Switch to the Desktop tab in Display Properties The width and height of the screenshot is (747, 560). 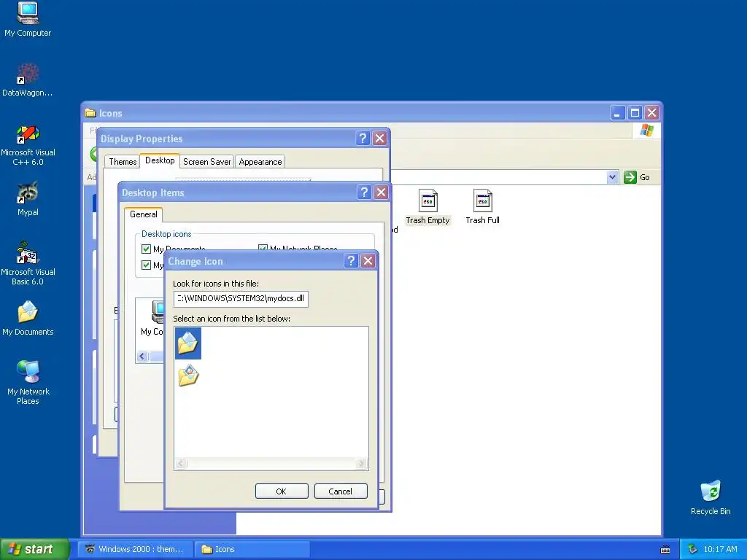160,160
